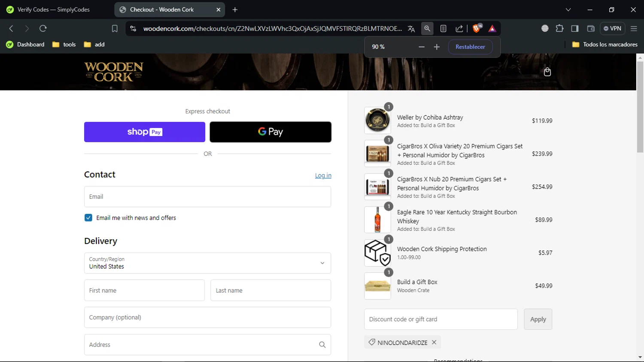
Task: Focus the Last name field
Action: point(270,290)
